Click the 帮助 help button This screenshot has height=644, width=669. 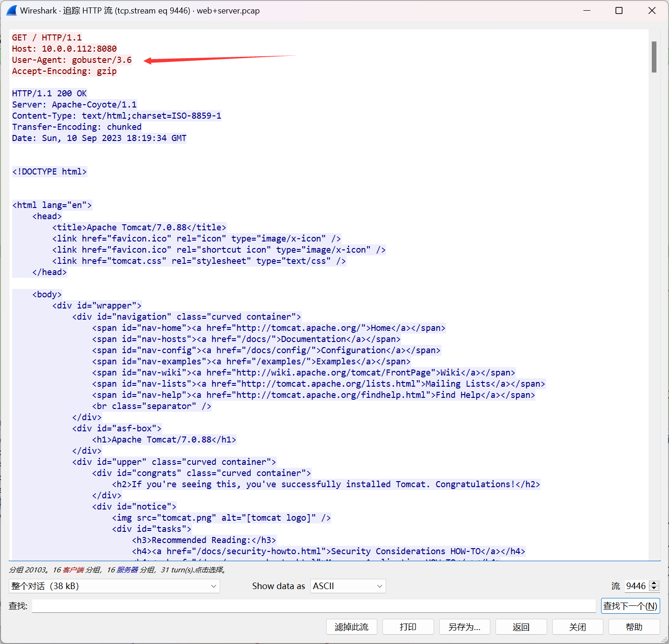(634, 627)
